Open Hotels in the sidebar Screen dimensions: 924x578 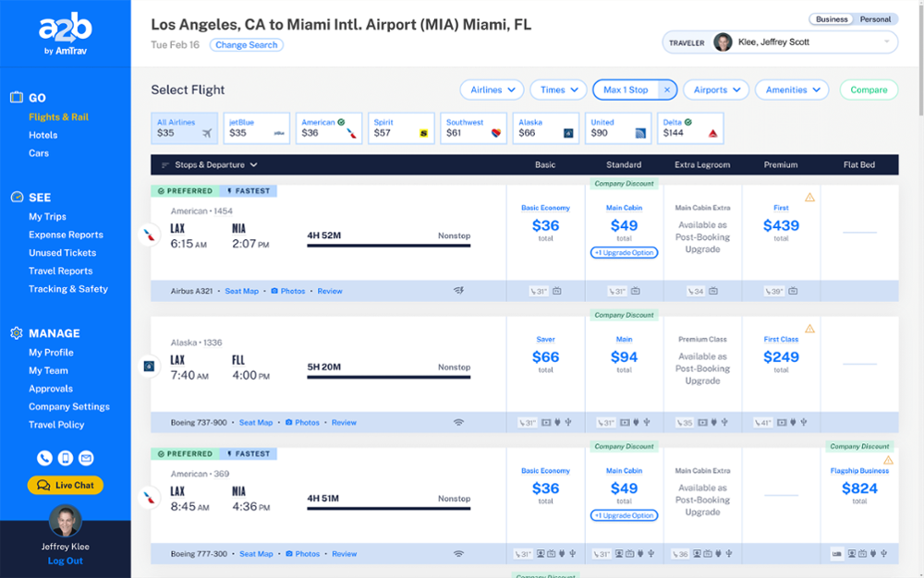pos(43,135)
